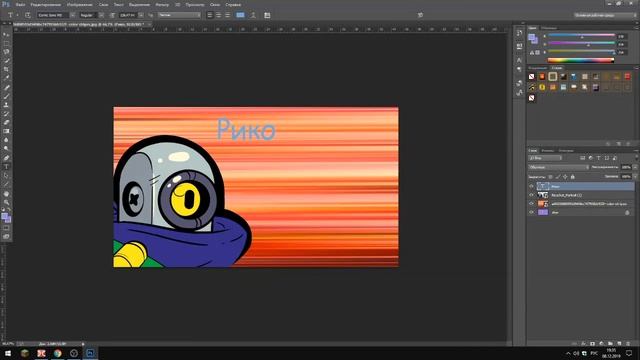Right align the text
The height and width of the screenshot is (360, 640).
(228, 15)
